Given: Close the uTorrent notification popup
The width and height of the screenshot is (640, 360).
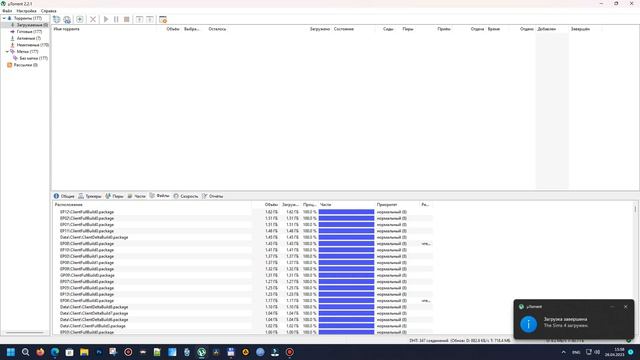Looking at the screenshot, I should click(626, 307).
